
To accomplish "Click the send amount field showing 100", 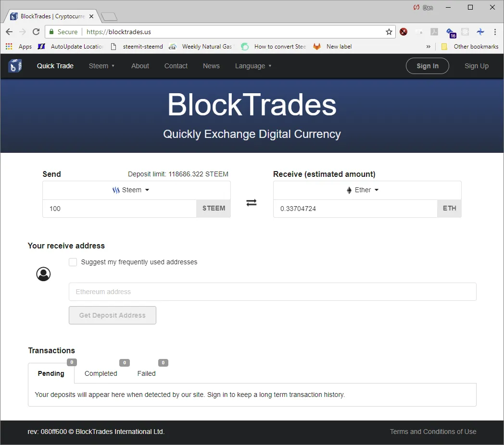I will (120, 209).
